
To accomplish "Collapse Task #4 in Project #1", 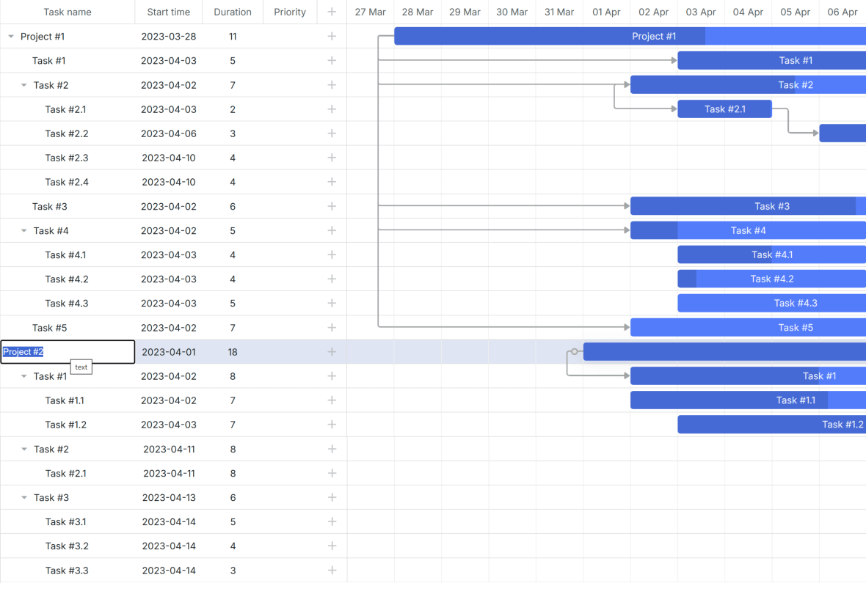I will tap(23, 230).
